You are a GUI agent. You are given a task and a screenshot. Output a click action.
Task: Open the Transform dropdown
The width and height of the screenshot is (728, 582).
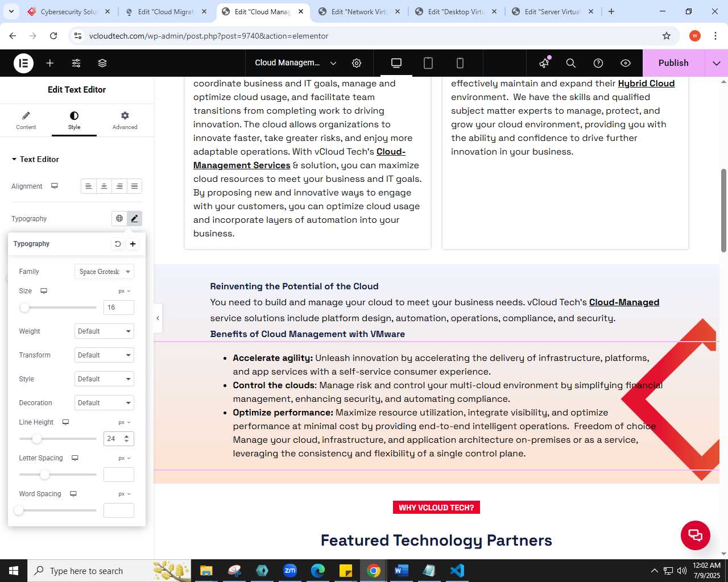click(105, 355)
